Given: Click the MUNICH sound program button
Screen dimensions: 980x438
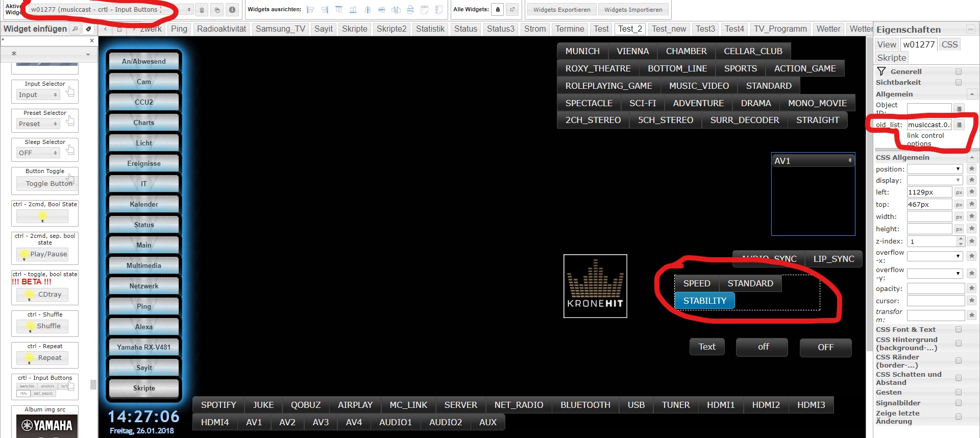Looking at the screenshot, I should tap(582, 51).
